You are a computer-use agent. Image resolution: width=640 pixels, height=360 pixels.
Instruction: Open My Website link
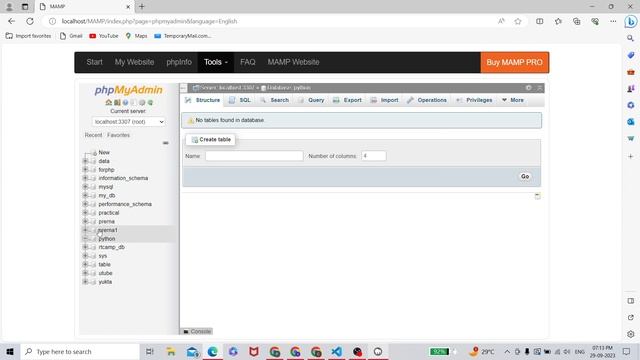[x=134, y=62]
